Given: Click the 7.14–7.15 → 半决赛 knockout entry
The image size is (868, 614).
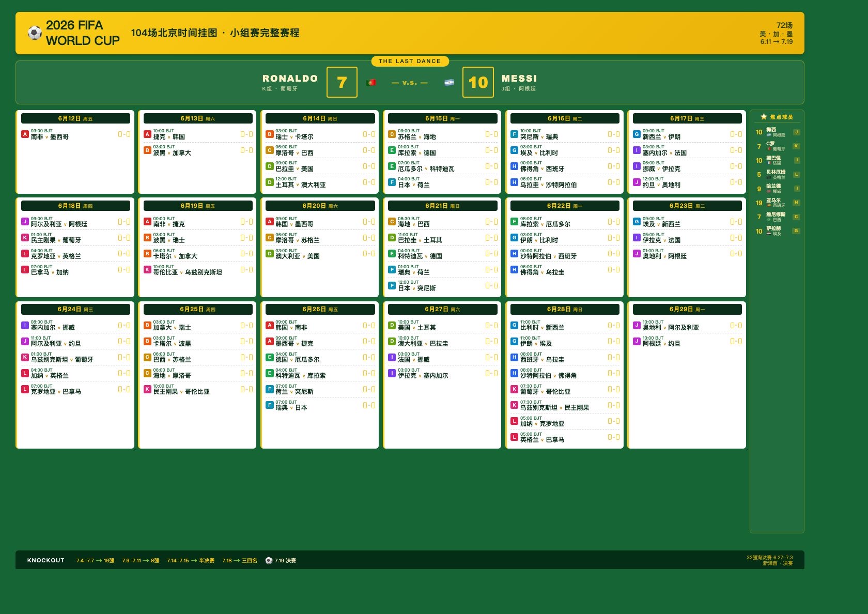Looking at the screenshot, I should click(x=191, y=560).
